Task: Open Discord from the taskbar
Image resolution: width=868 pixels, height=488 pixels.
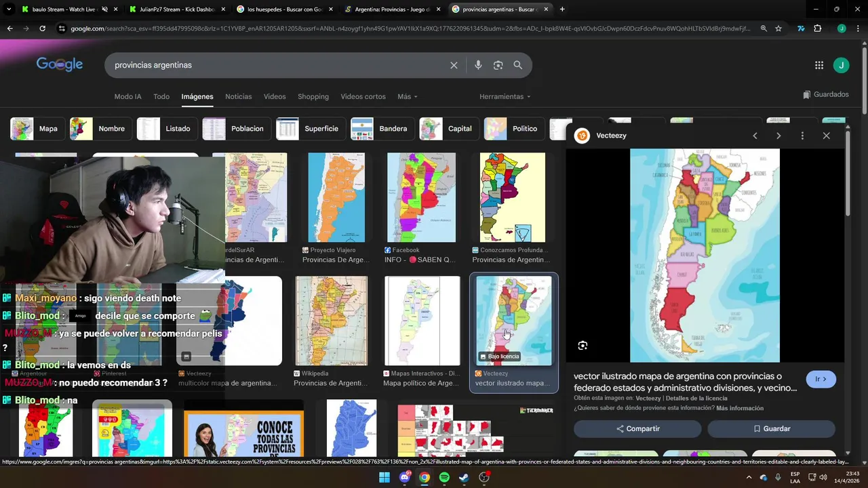Action: [405, 477]
